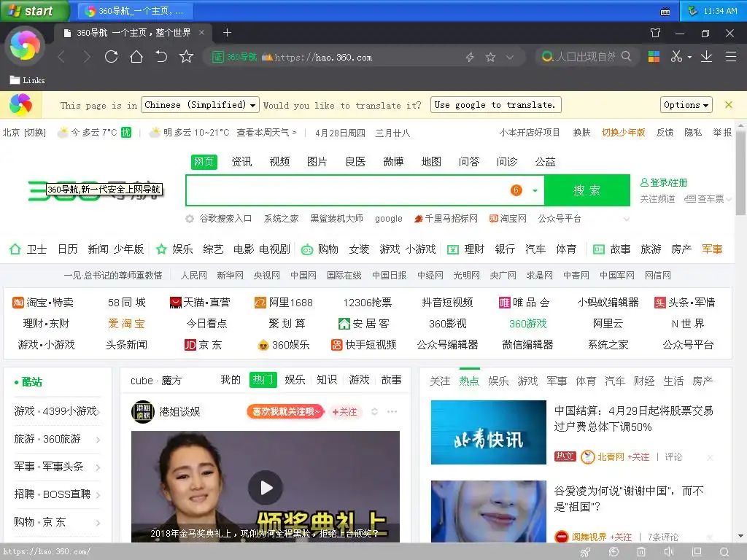Open the search engine dropdown arrow in search box
Viewport: 747px width, 560px height.
click(x=535, y=190)
